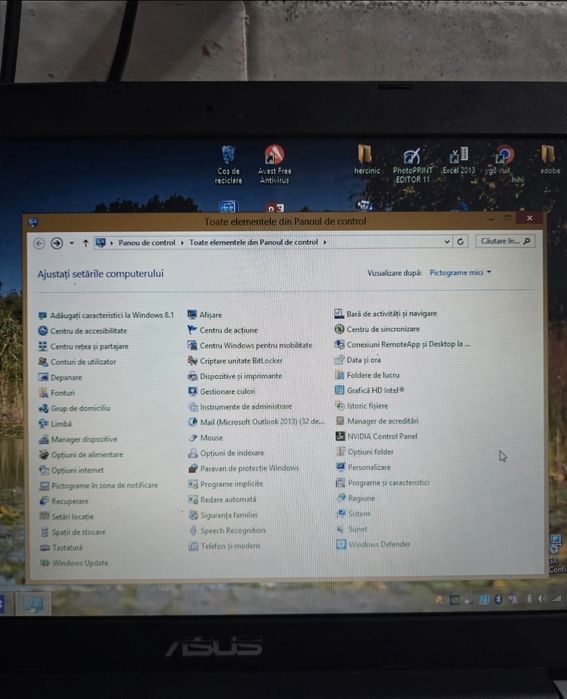
Task: Refresh the Control Panel view
Action: tap(460, 242)
